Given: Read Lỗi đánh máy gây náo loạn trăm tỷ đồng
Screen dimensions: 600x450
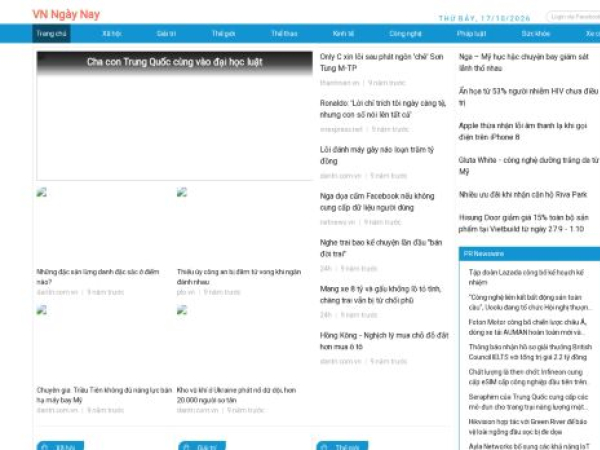Looking at the screenshot, I should click(x=377, y=155).
